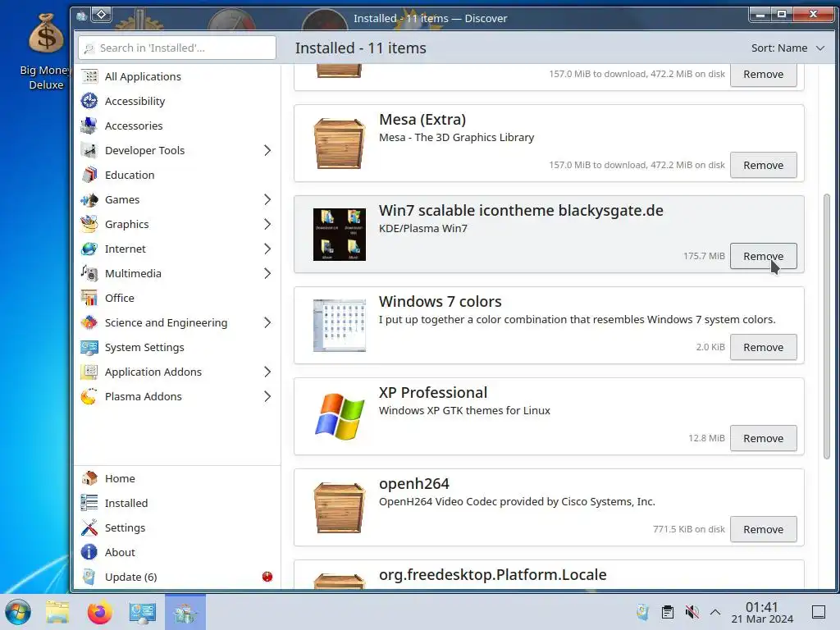
Task: Open the Win7 icontheme preview thumbnail
Action: point(340,235)
